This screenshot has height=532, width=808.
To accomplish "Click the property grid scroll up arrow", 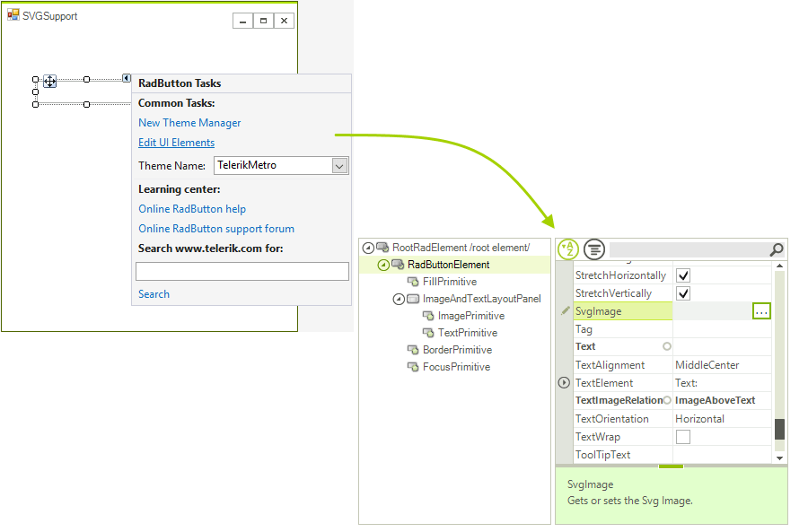I will coord(779,266).
